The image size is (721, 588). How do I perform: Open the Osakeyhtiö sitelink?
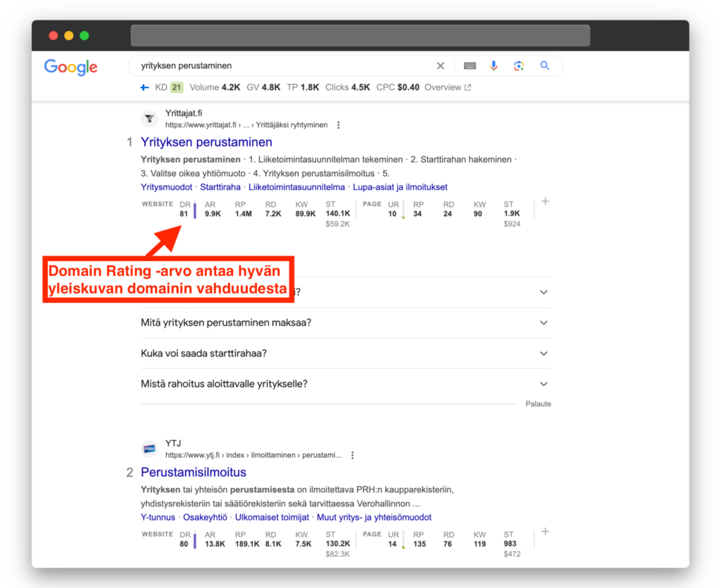pos(205,517)
